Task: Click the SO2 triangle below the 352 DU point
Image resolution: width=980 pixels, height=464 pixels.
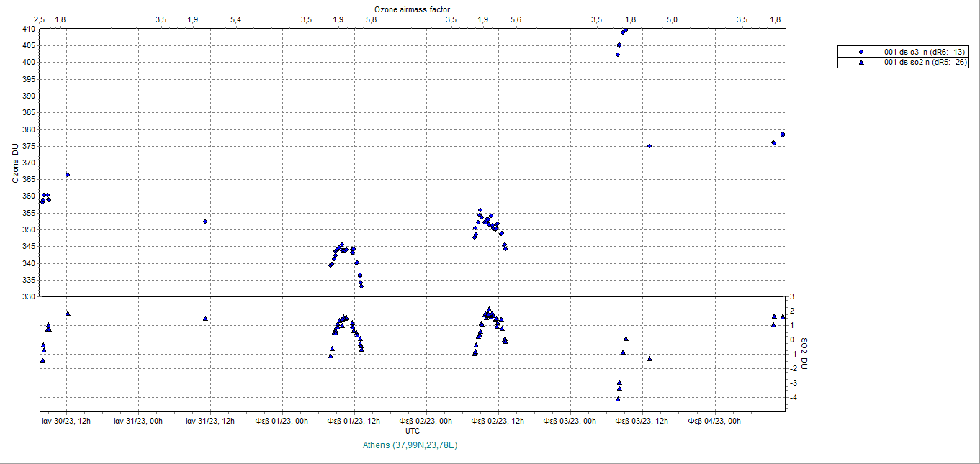Action: [205, 318]
